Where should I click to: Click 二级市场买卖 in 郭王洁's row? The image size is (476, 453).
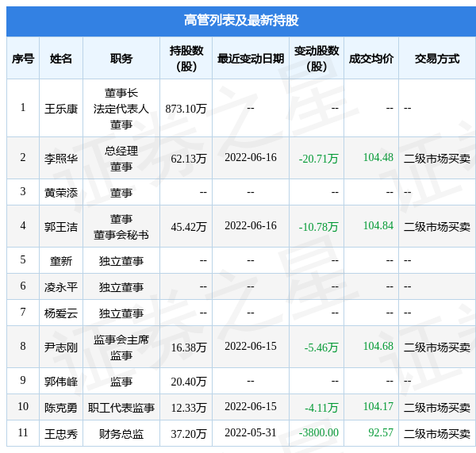point(437,227)
